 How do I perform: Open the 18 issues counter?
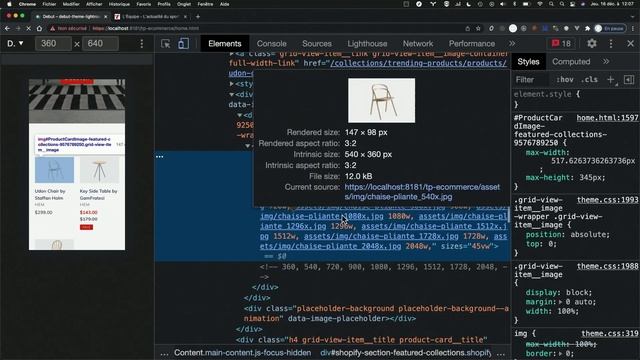click(x=561, y=44)
